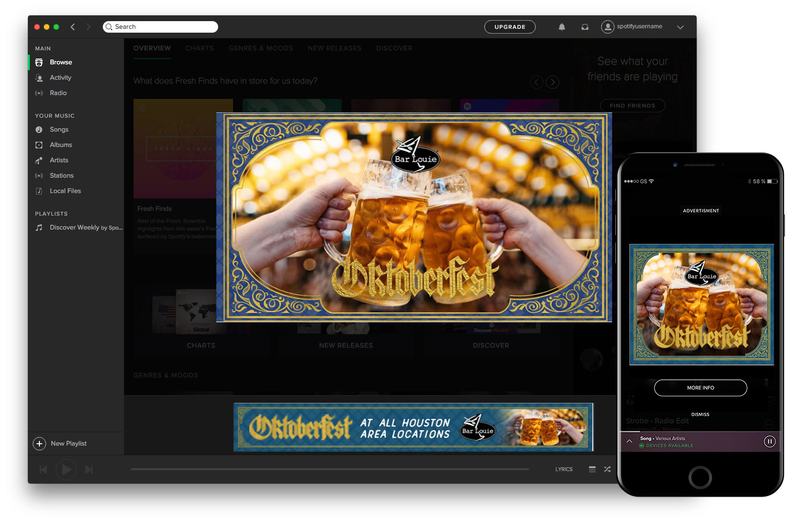
Task: Click the Albums record icon
Action: coord(39,145)
